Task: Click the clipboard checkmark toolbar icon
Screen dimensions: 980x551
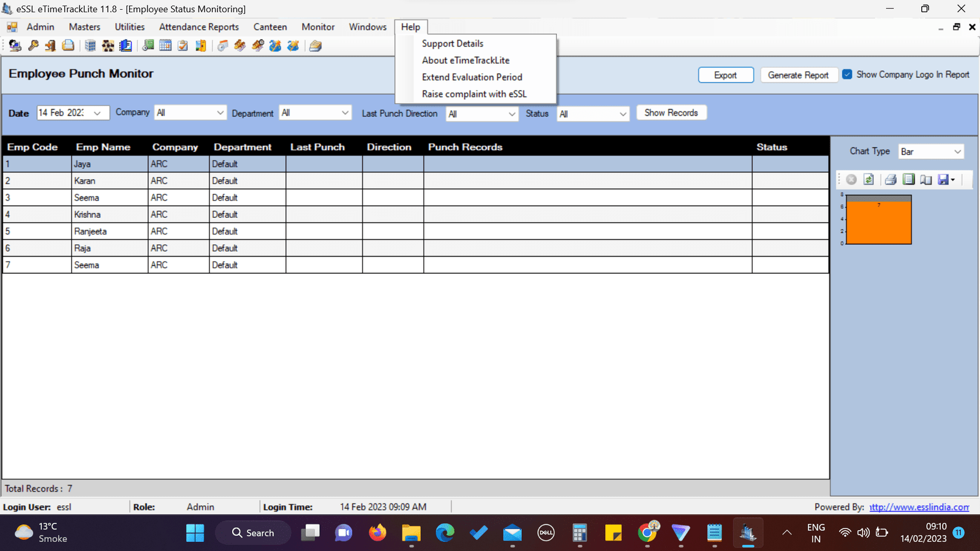Action: tap(183, 46)
